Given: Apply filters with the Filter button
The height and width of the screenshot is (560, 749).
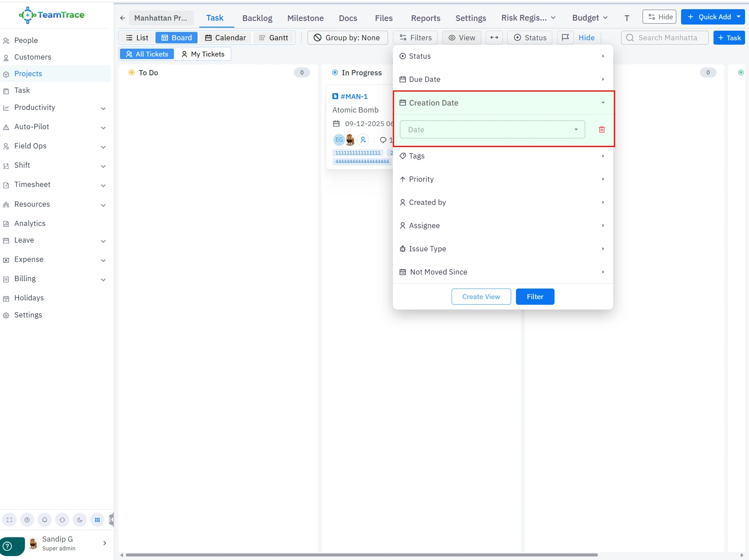Looking at the screenshot, I should 535,296.
